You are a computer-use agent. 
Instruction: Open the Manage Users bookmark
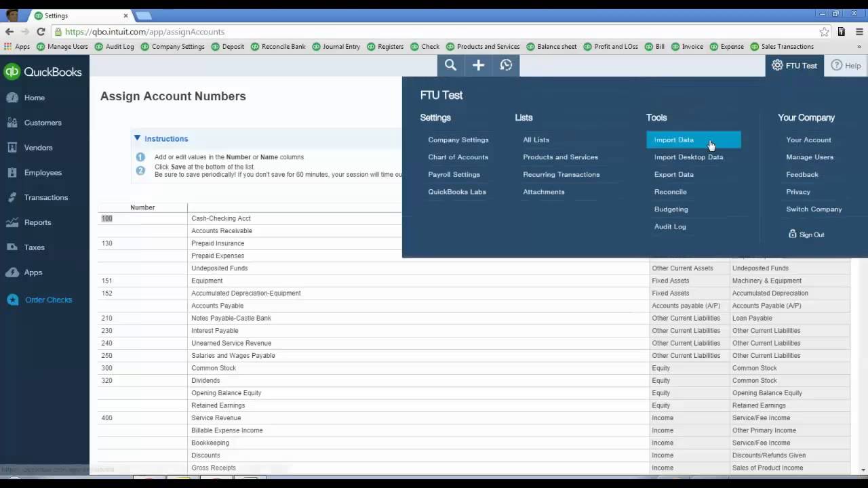62,47
